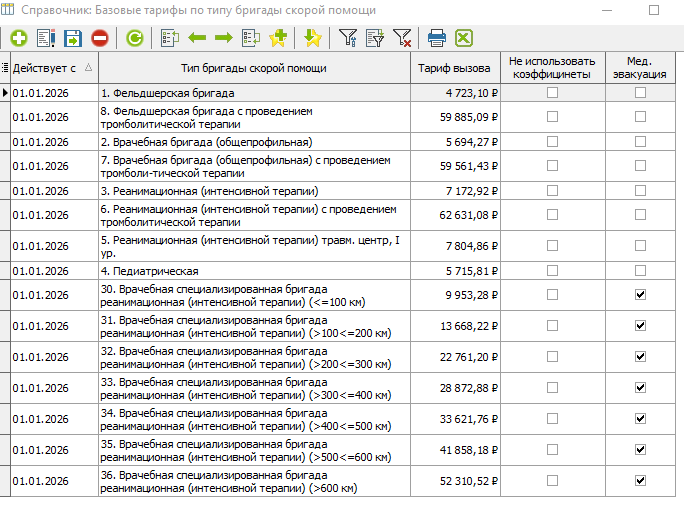Click the sort arrow in Действует с header
The image size is (684, 507).
[x=89, y=68]
